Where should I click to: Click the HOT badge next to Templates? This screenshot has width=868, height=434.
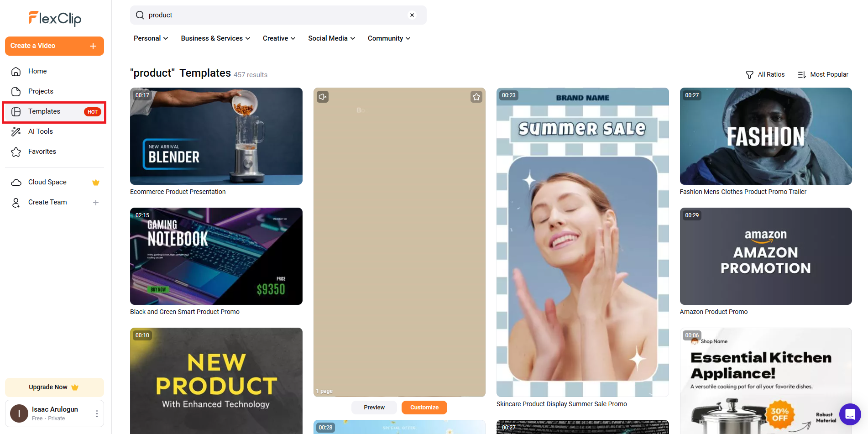coord(93,112)
